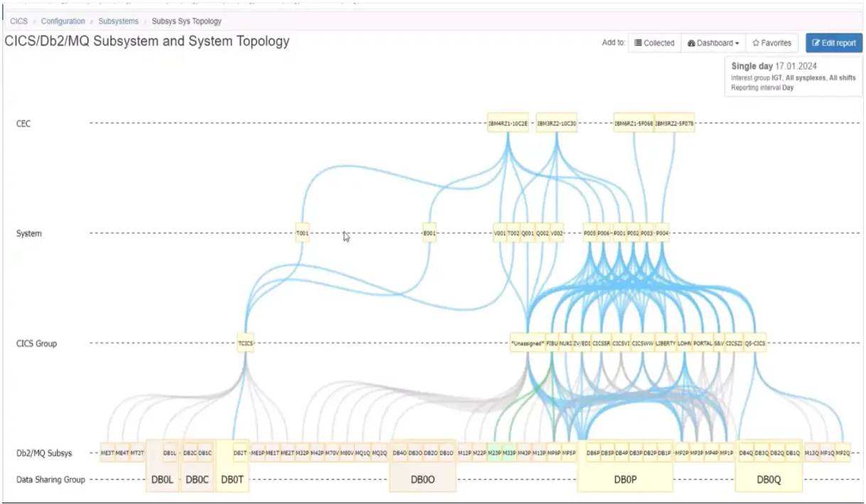Add report to Favorites
Image resolution: width=866 pixels, height=504 pixels.
pos(772,43)
